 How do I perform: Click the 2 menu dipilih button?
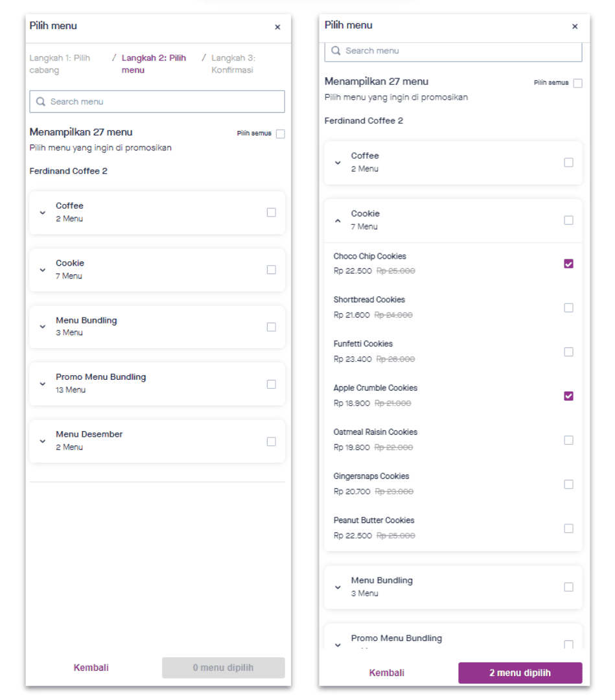click(x=520, y=673)
